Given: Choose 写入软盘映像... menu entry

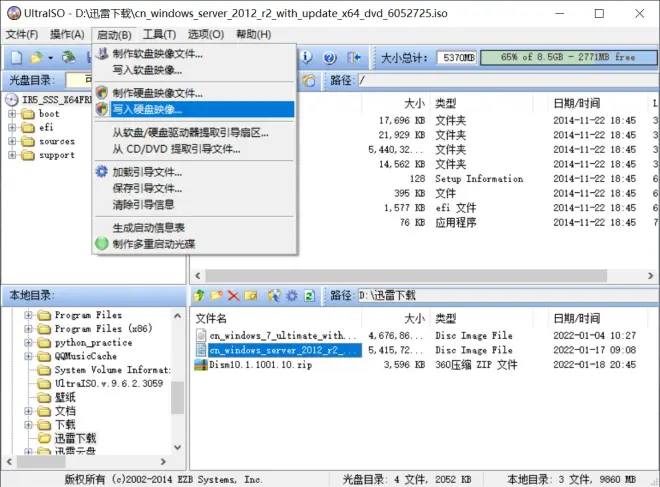Looking at the screenshot, I should 194,70.
